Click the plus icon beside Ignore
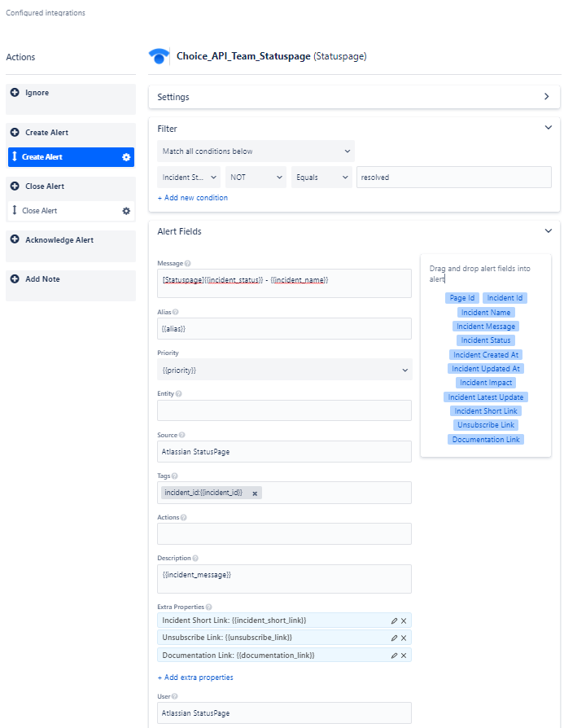Image resolution: width=564 pixels, height=728 pixels. [x=15, y=92]
